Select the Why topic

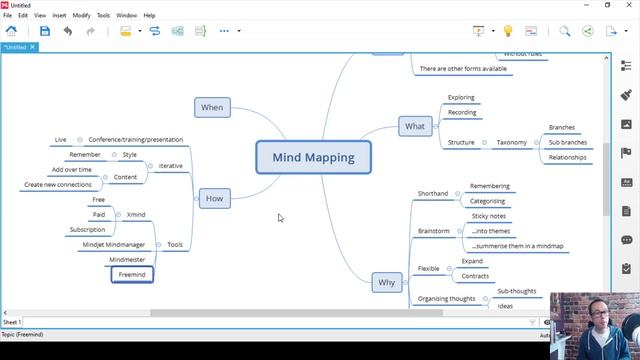(x=387, y=282)
